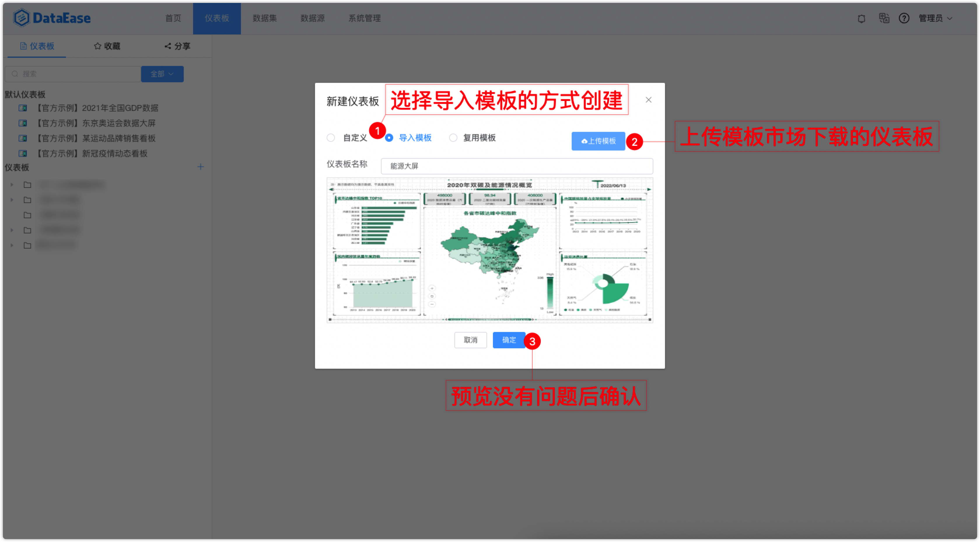The width and height of the screenshot is (980, 542).
Task: Expand the first folder under 仪表板
Action: [11, 184]
